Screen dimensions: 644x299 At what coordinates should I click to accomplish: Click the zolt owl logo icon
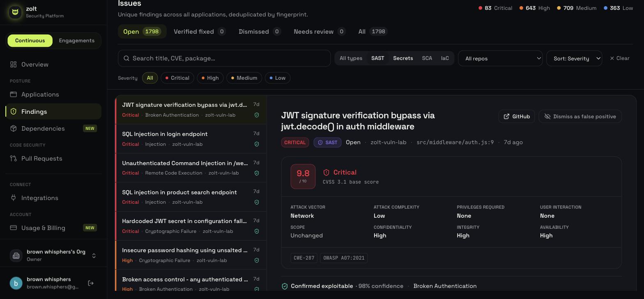(x=15, y=12)
